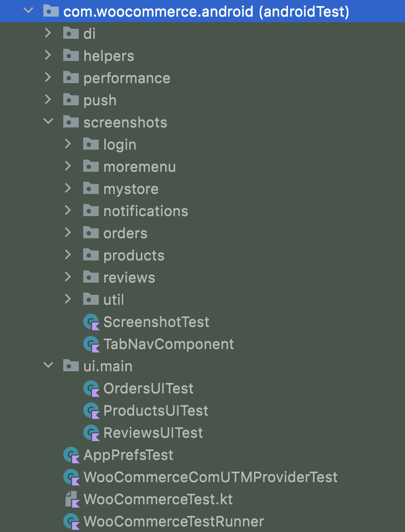The image size is (405, 532).
Task: Select the orders package name
Action: point(125,233)
